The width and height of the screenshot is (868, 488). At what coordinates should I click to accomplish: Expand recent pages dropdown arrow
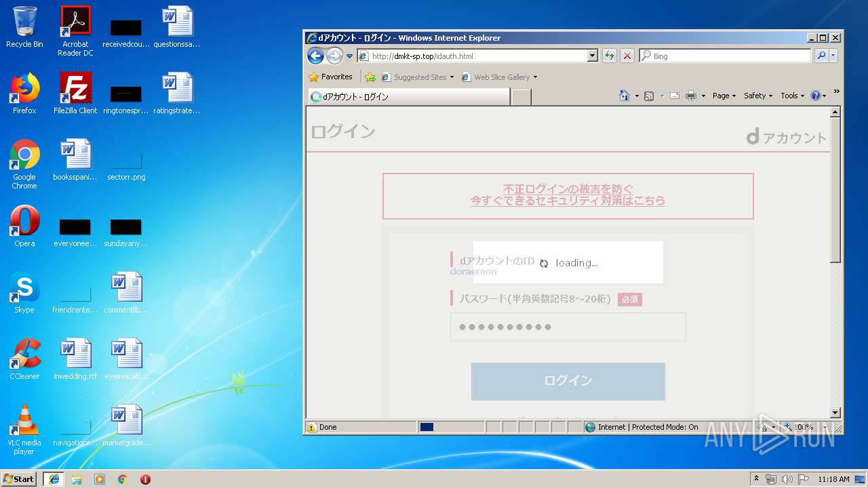[350, 56]
